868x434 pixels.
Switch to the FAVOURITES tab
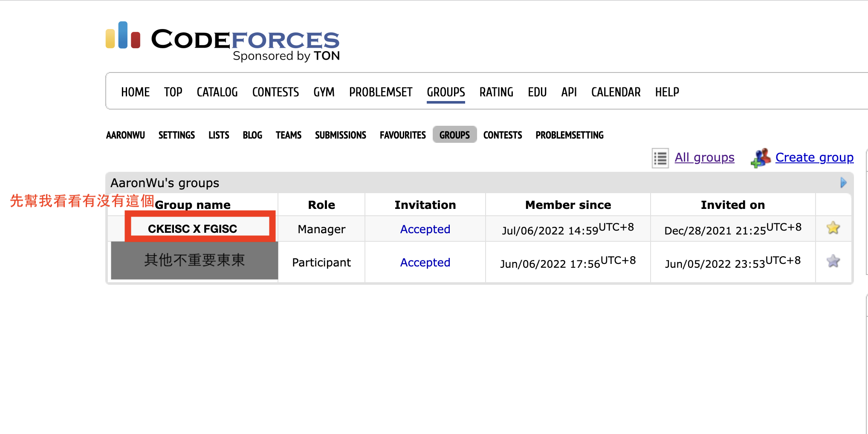(403, 135)
